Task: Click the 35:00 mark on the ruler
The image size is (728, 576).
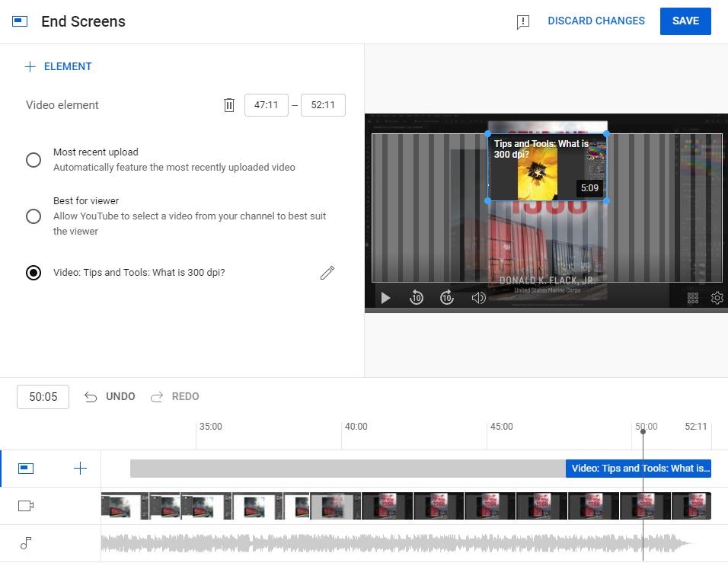Action: point(210,427)
